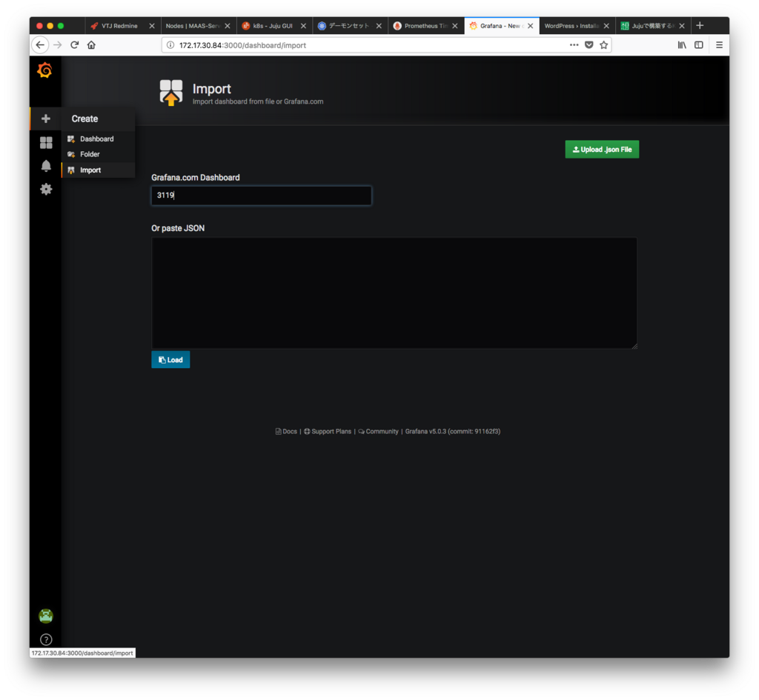Open the Community footer link
The height and width of the screenshot is (700, 759).
[378, 432]
